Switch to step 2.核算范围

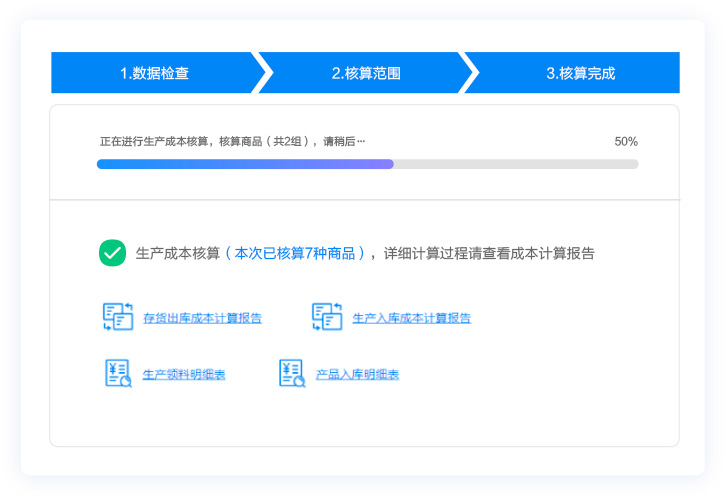[366, 73]
